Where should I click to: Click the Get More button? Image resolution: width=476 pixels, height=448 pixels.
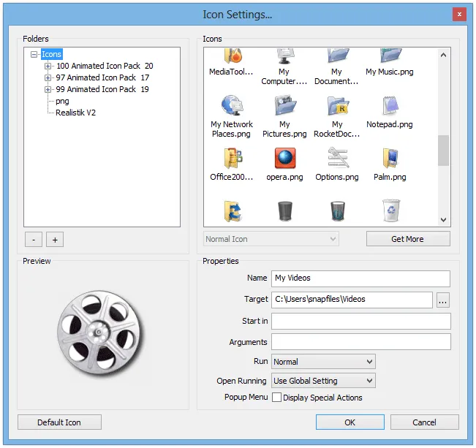tap(408, 239)
